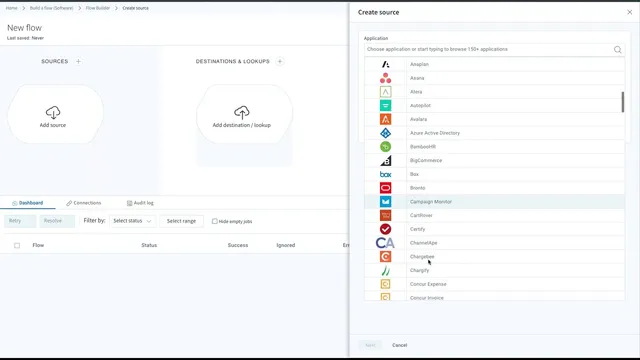The height and width of the screenshot is (360, 640).
Task: Select Anaplan from the application list
Action: point(494,64)
